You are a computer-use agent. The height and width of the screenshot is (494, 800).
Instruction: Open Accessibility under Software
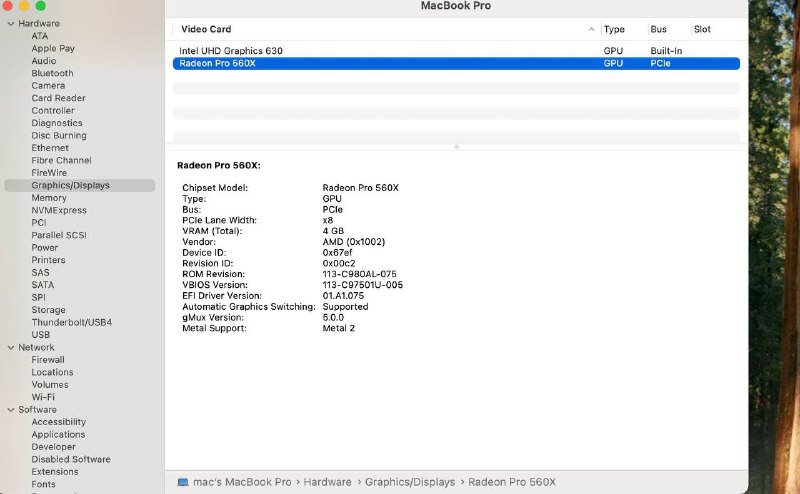[x=59, y=422]
